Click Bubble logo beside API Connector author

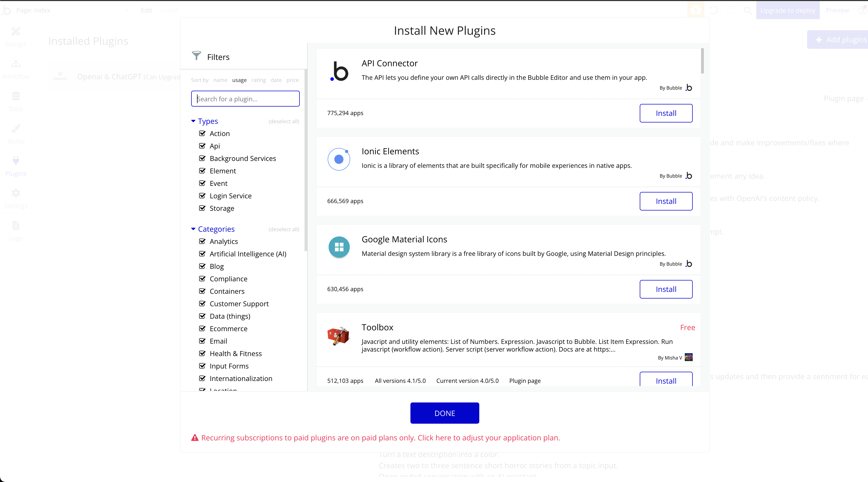(x=689, y=88)
